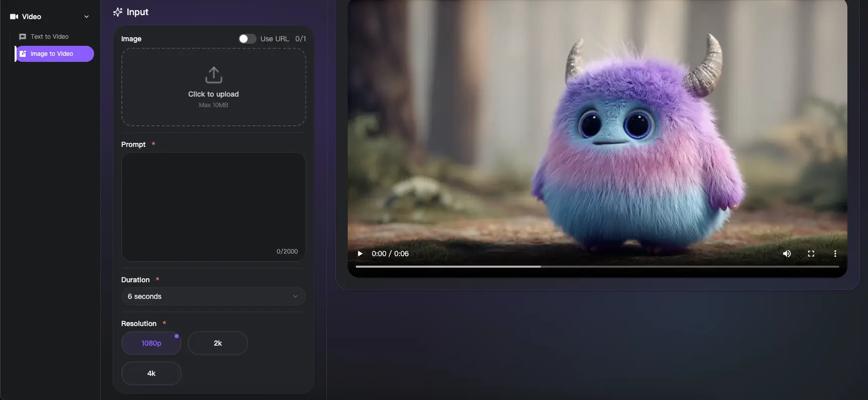Focus the Prompt text area
This screenshot has width=868, height=400.
(x=213, y=206)
